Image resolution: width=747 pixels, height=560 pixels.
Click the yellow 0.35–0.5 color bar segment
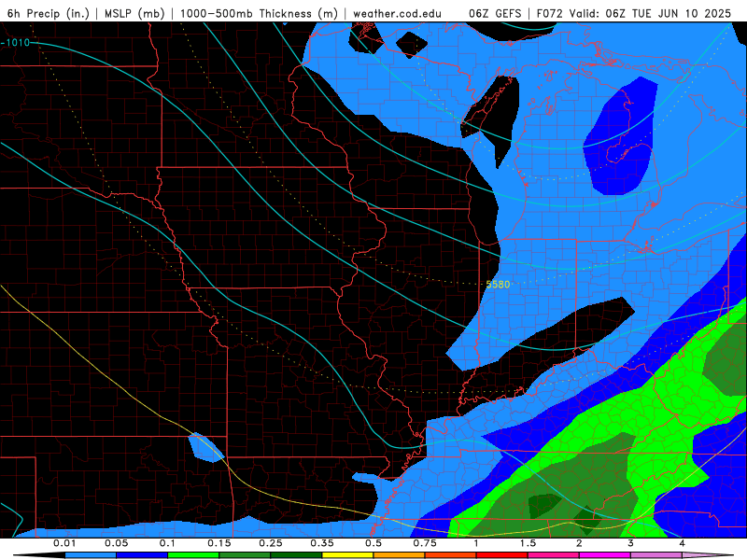(x=347, y=555)
